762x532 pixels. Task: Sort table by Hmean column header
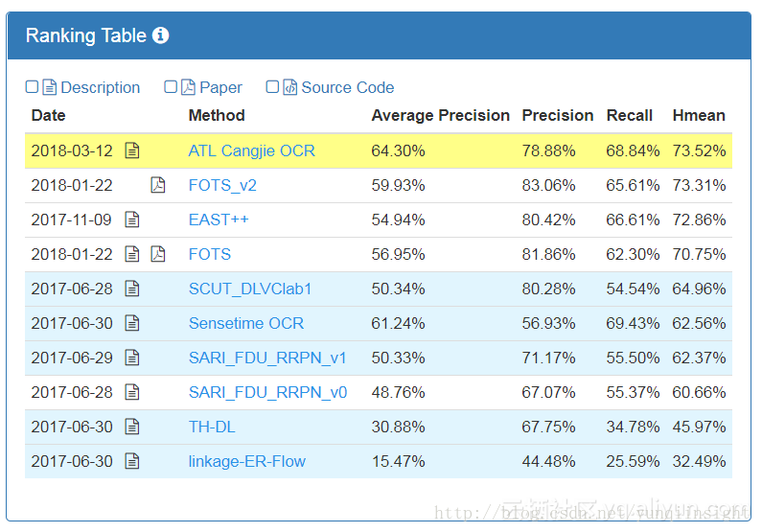tap(699, 116)
